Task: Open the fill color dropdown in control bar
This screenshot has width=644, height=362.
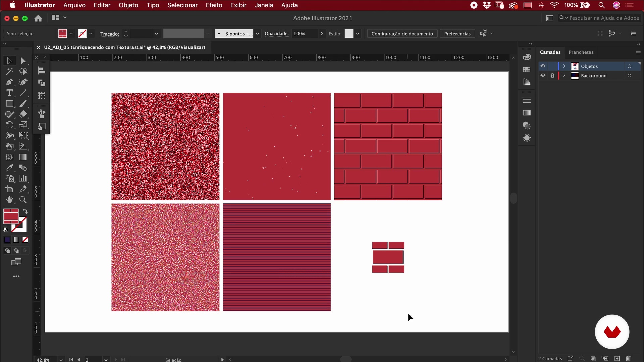Action: click(71, 34)
